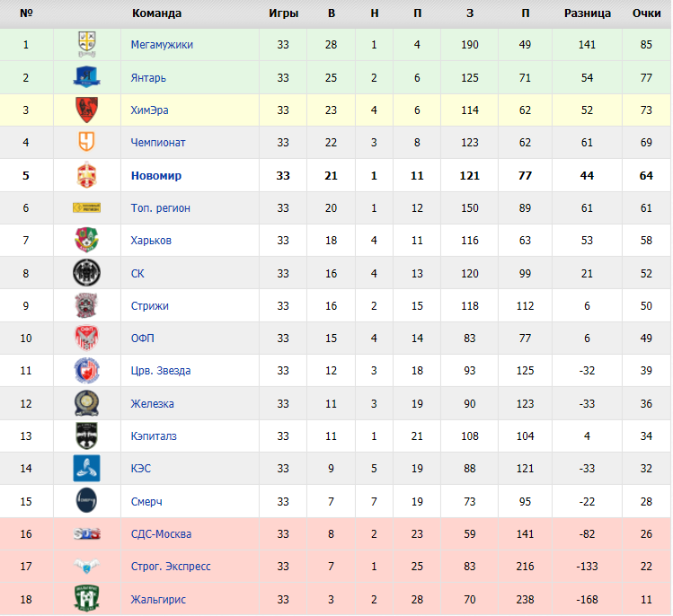The image size is (673, 616).
Task: Click the green Жальгирис shield emblem
Action: [86, 599]
